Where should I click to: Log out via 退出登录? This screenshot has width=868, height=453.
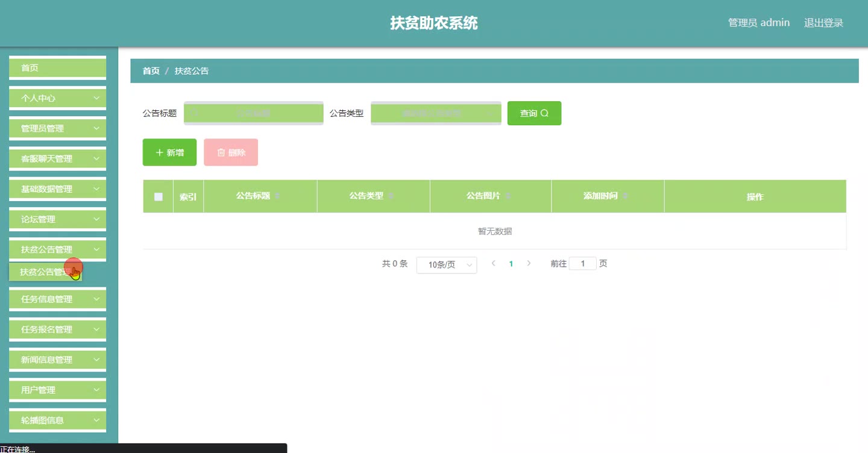[823, 23]
